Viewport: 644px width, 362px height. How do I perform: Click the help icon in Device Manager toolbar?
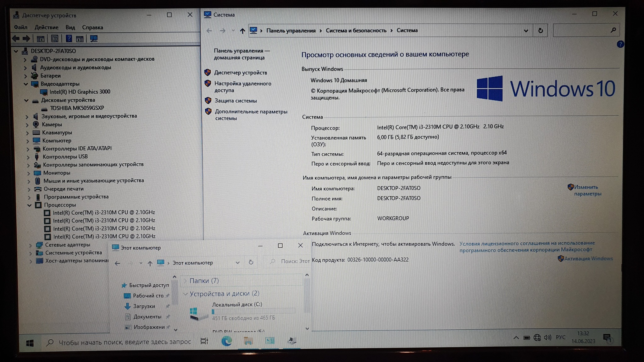click(x=69, y=39)
